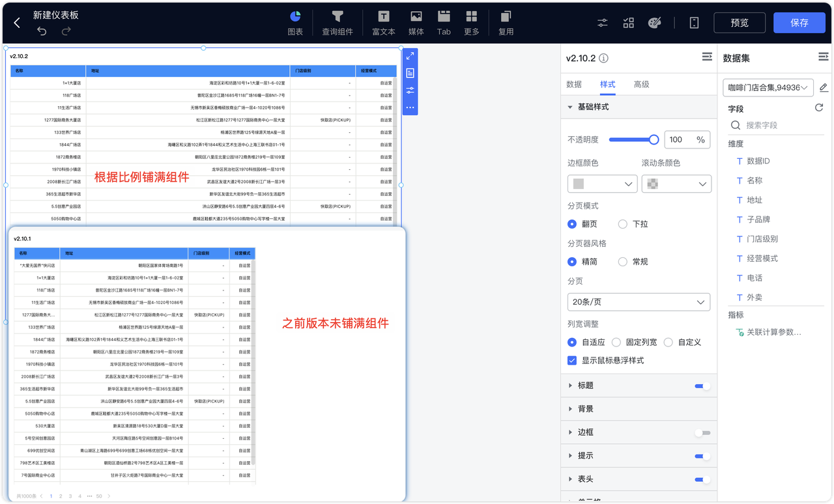The height and width of the screenshot is (504, 834).
Task: Toggle the 边框 switch
Action: 702,433
